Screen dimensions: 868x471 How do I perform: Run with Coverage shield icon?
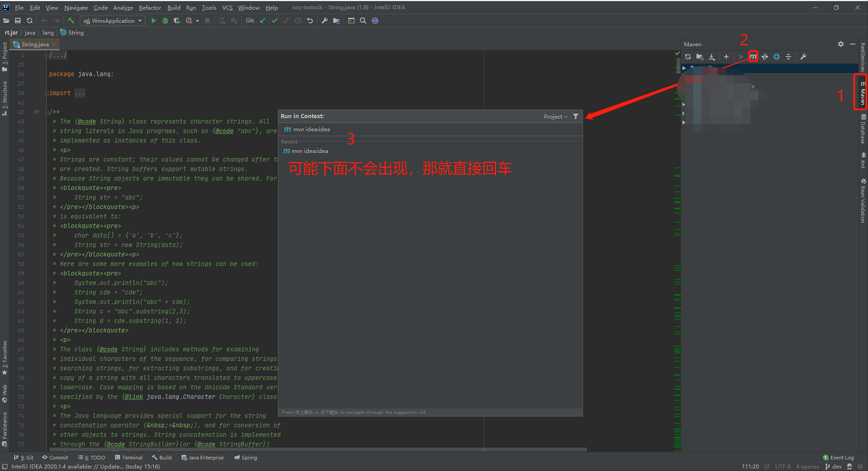pyautogui.click(x=177, y=21)
